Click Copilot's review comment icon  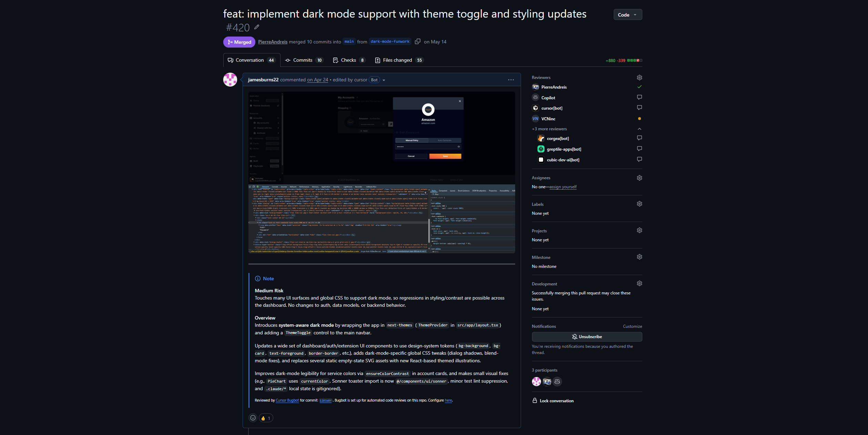click(x=640, y=97)
